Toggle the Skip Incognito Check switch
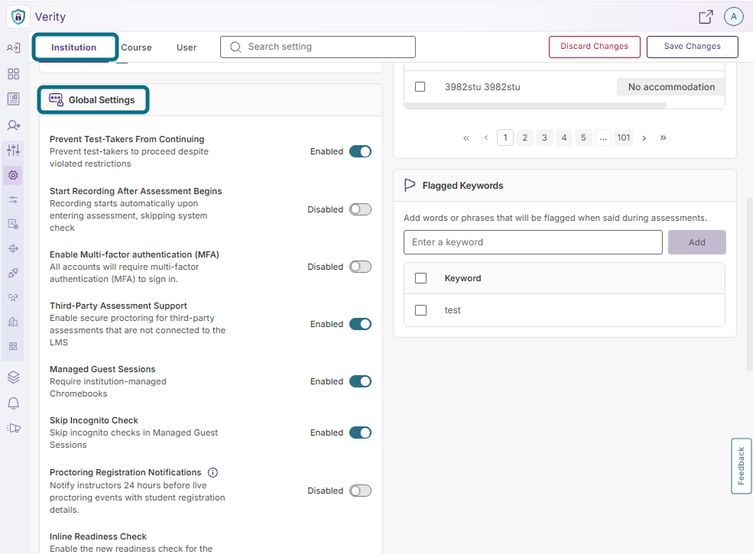Screen dimensions: 756x554 coord(360,433)
